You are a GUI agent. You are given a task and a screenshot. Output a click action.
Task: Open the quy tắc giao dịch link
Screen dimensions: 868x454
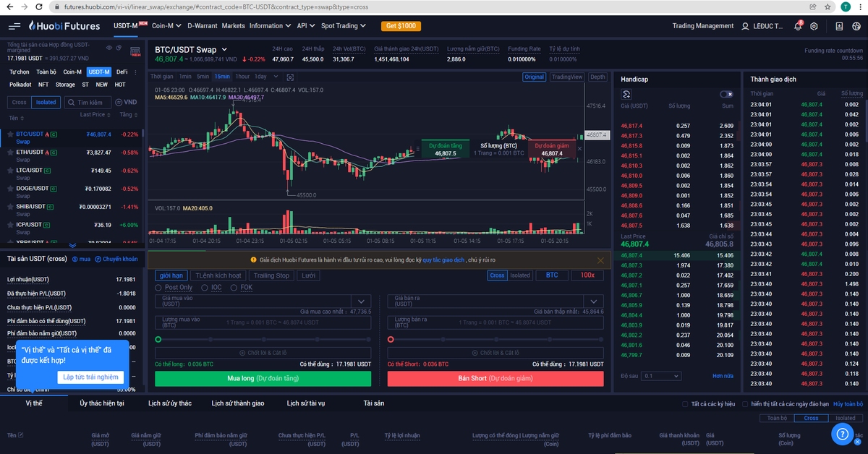pyautogui.click(x=443, y=260)
